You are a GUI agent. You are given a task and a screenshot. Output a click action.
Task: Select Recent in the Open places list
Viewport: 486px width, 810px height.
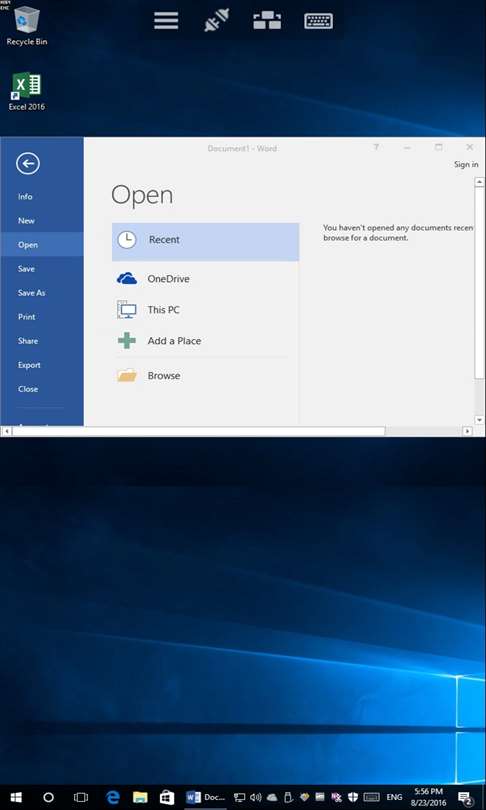(206, 242)
